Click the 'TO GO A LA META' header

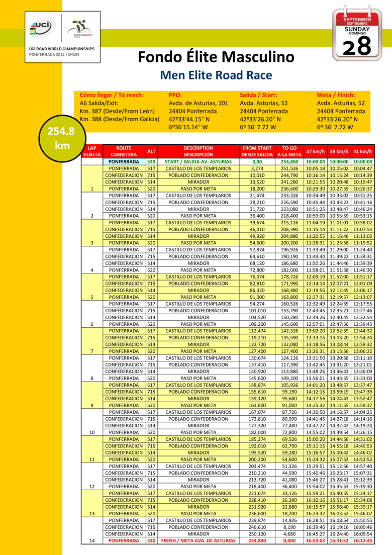pos(289,151)
